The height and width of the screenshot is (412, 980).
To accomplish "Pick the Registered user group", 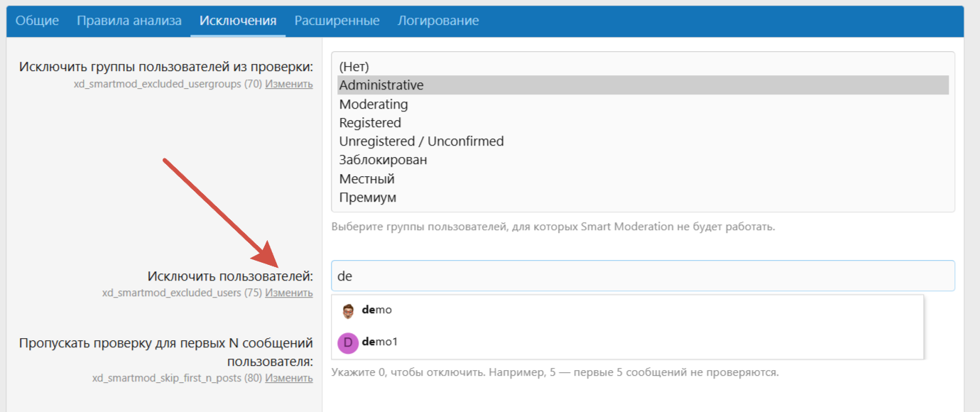I will click(x=370, y=123).
